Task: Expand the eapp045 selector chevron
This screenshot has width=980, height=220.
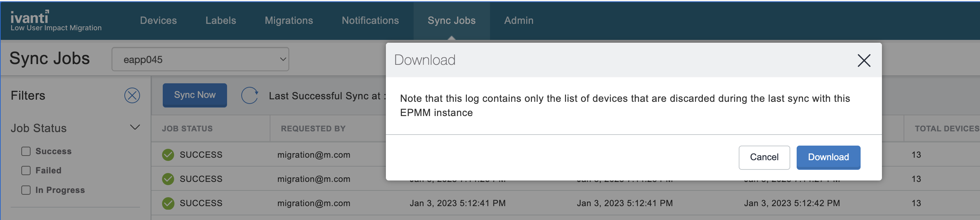Action: (x=282, y=59)
